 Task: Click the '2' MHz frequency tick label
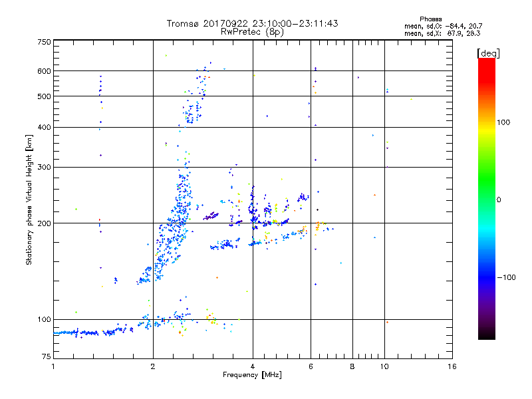point(153,366)
